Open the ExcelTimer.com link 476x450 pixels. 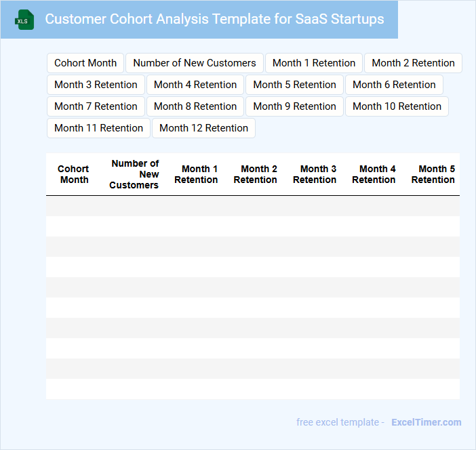point(426,422)
